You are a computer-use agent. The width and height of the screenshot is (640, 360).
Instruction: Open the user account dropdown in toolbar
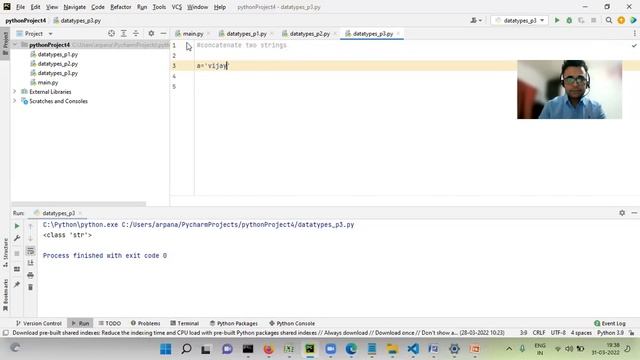[x=476, y=20]
